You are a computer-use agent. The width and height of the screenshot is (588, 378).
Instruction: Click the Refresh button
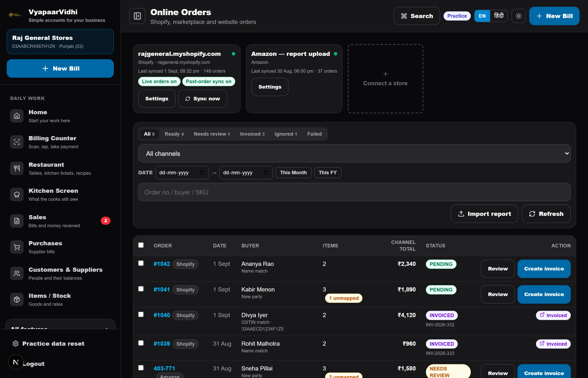(x=546, y=214)
